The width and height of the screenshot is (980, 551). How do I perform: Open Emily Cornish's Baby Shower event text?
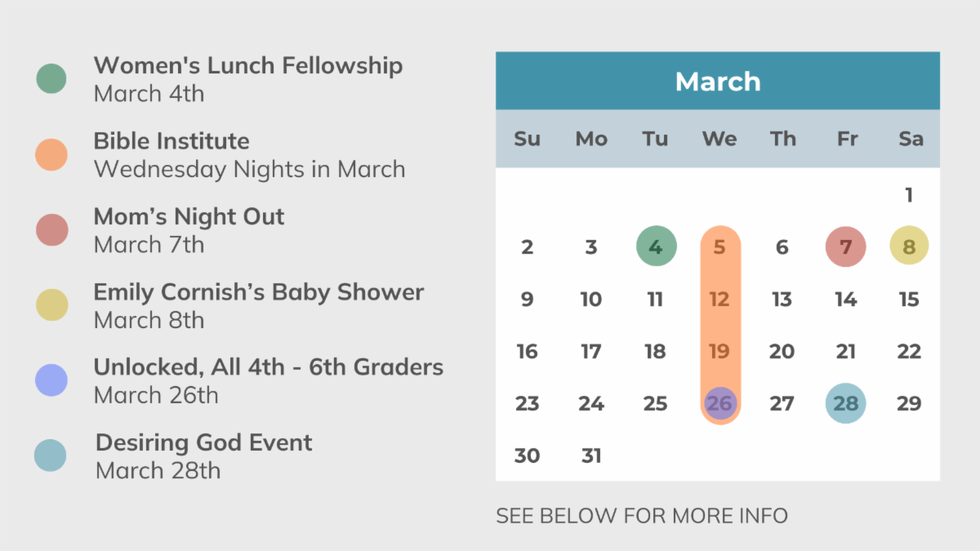click(x=259, y=292)
